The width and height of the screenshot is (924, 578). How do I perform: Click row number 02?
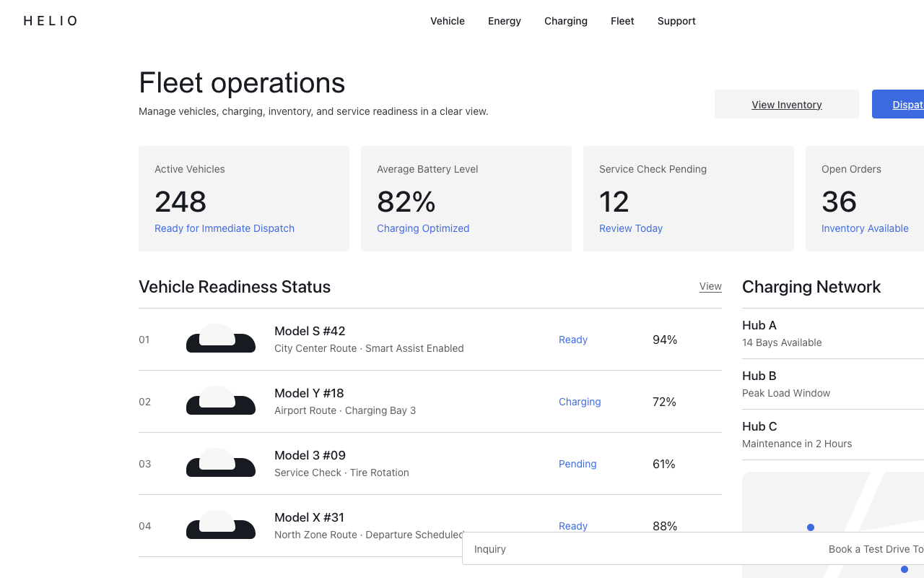pos(144,402)
